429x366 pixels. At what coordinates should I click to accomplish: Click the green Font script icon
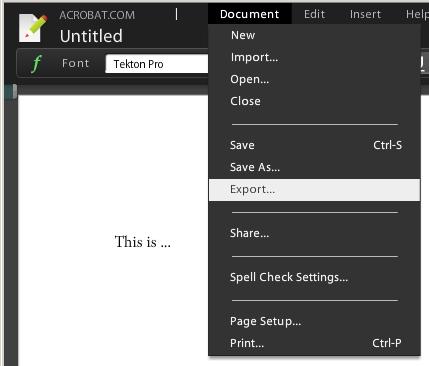[x=36, y=64]
